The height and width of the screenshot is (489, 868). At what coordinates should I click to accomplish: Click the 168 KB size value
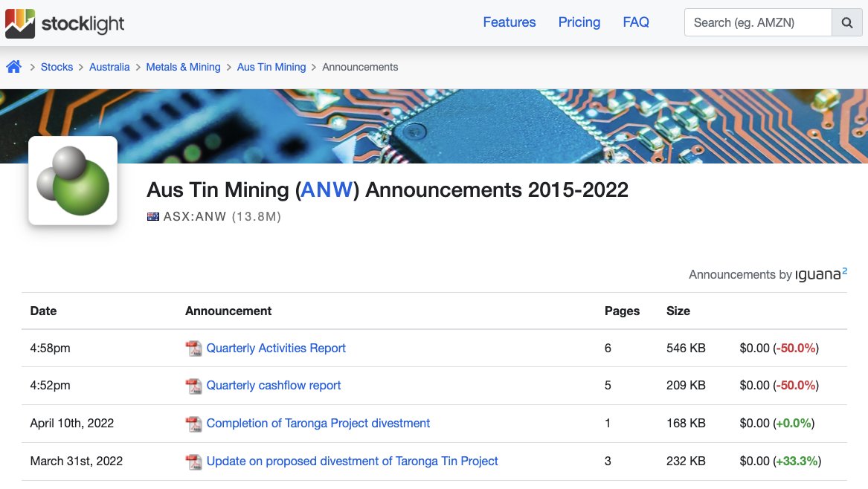686,423
